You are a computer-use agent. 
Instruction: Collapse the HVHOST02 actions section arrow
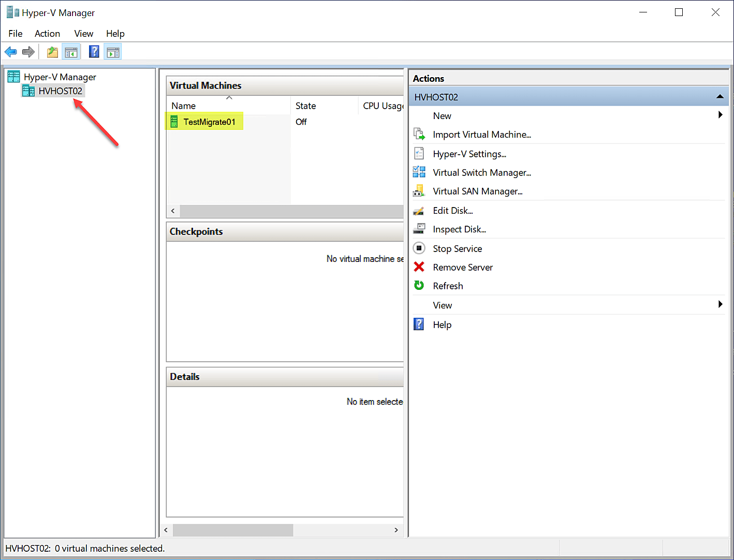pyautogui.click(x=720, y=97)
